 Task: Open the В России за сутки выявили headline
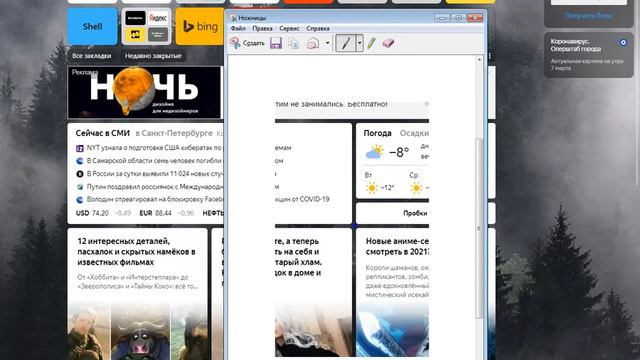(154, 174)
